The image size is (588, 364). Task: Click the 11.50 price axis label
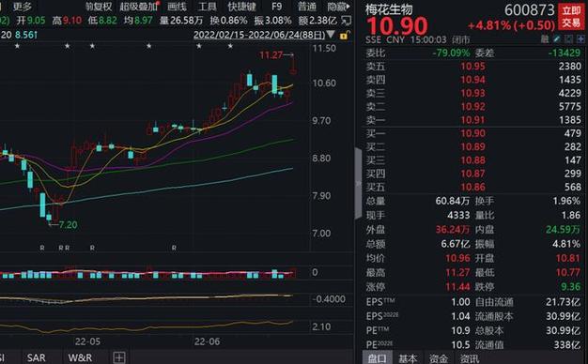tap(324, 48)
